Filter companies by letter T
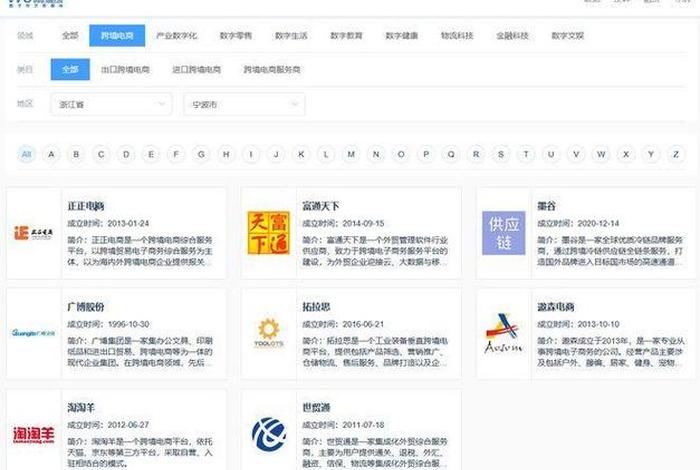Image resolution: width=700 pixels, height=470 pixels. 526,154
